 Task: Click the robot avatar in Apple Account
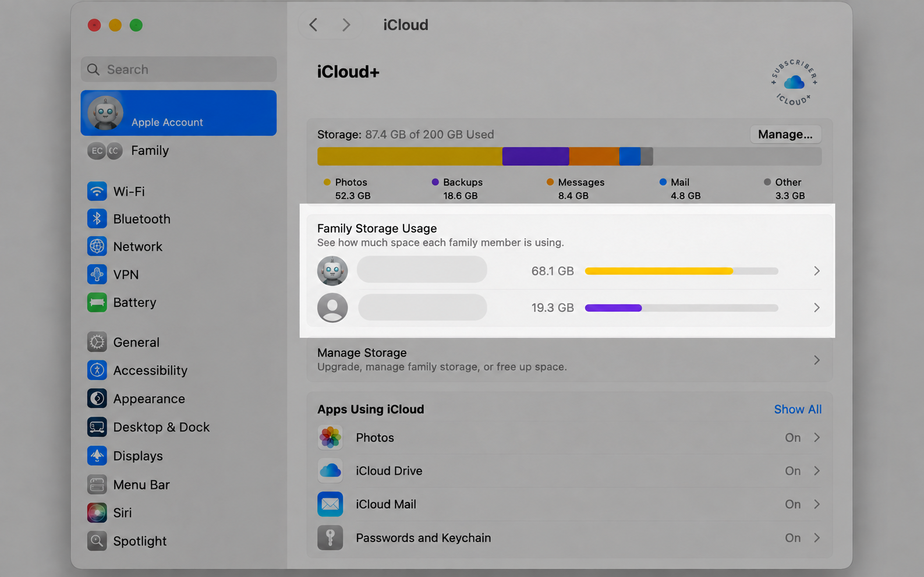(105, 112)
